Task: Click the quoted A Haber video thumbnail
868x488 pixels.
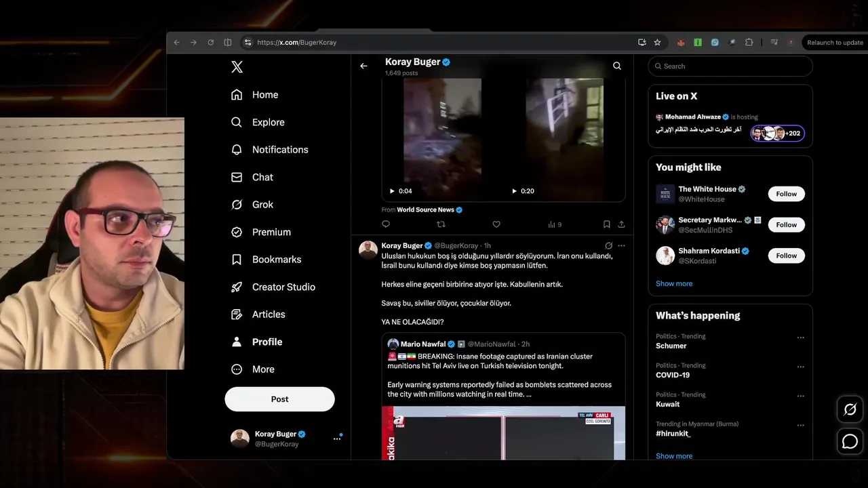Action: pyautogui.click(x=503, y=433)
